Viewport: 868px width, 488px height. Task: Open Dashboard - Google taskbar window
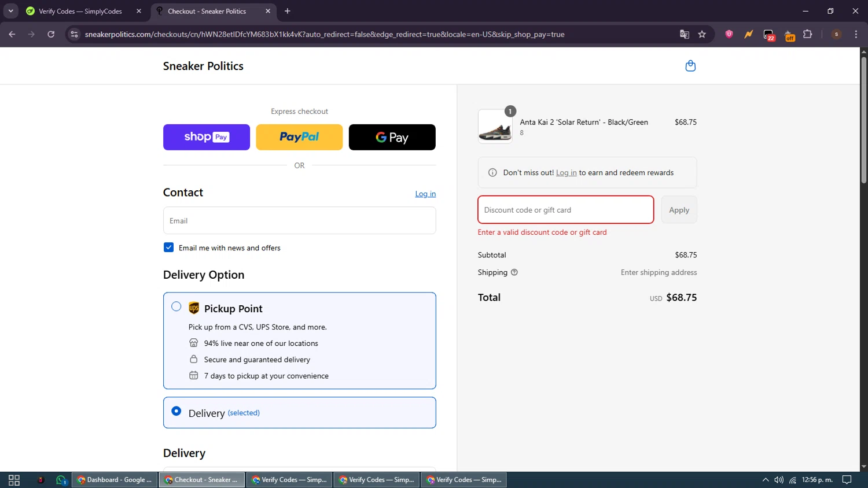[115, 480]
